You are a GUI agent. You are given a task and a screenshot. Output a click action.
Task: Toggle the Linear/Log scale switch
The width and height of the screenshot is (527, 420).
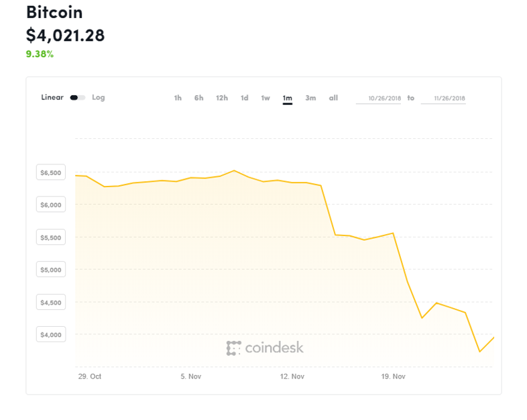coord(78,97)
